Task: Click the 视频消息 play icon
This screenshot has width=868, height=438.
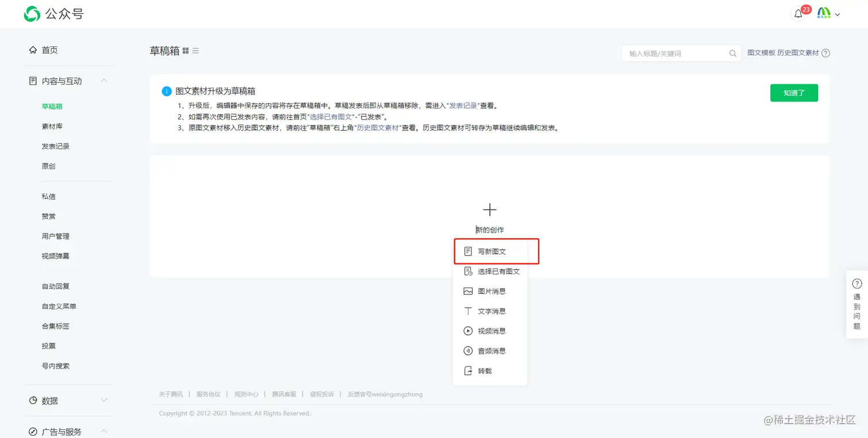Action: coord(468,331)
